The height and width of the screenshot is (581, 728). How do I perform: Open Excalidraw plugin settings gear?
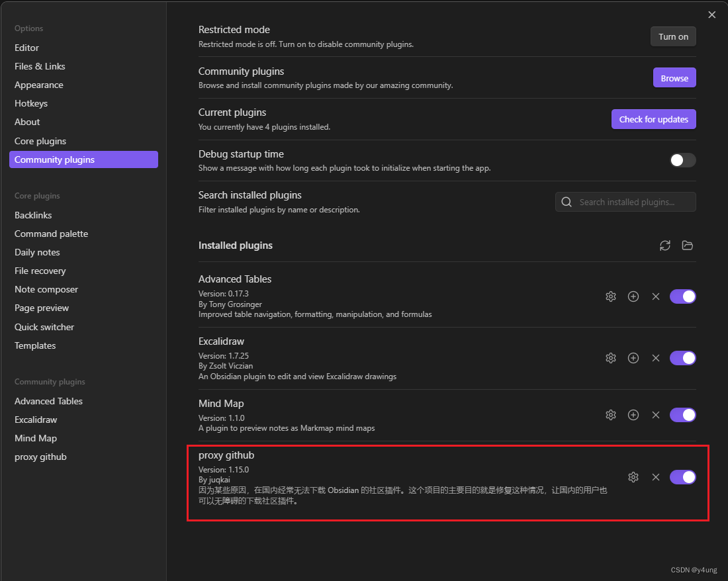click(x=611, y=358)
